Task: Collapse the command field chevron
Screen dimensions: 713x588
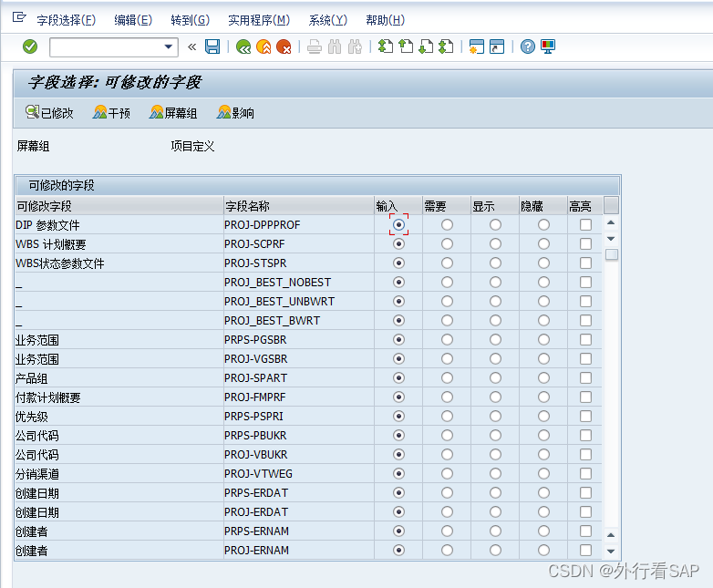Action: point(191,46)
